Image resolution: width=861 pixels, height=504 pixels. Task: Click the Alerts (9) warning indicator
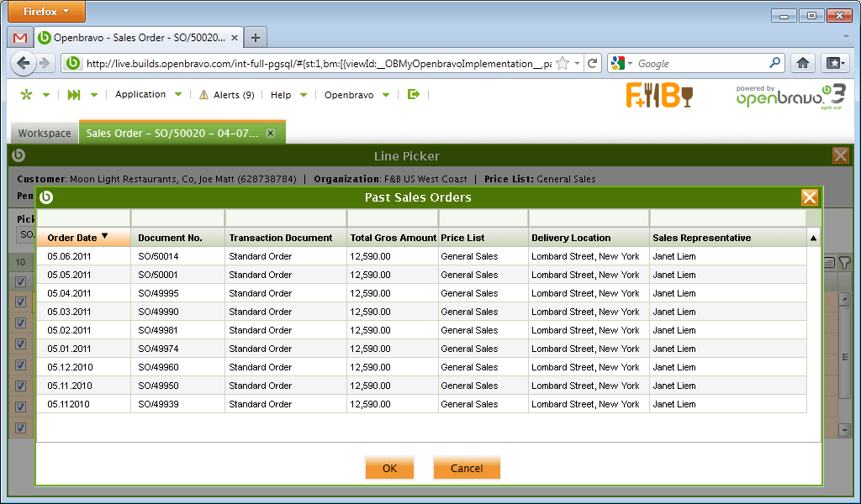pos(226,95)
